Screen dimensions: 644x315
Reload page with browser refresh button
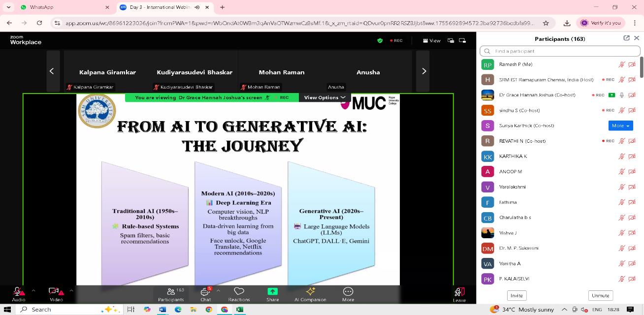click(40, 23)
